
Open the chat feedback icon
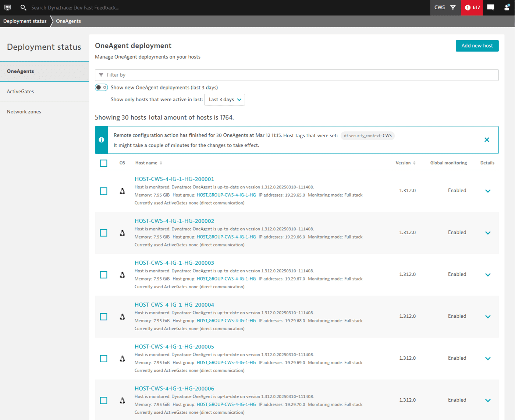coord(491,7)
